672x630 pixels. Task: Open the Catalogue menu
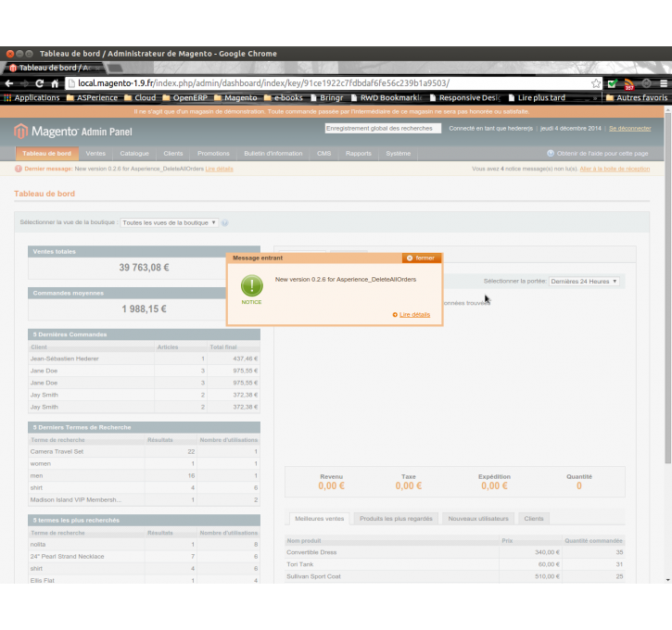[x=134, y=153]
